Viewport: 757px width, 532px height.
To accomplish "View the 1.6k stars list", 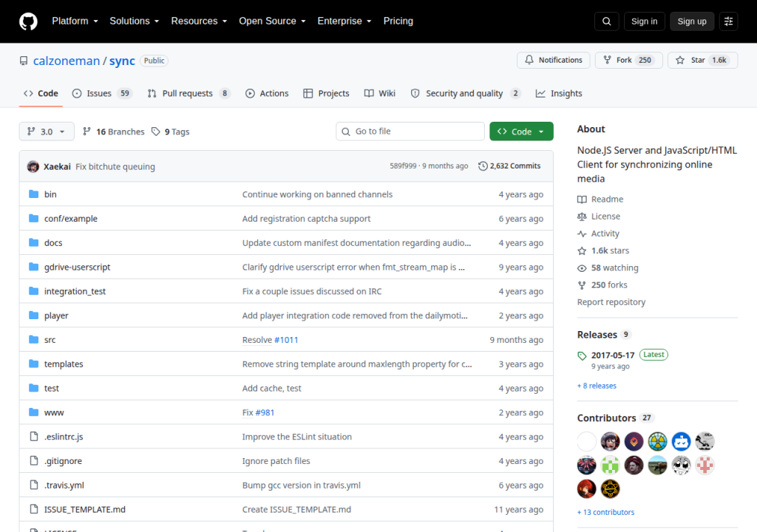I will (603, 250).
